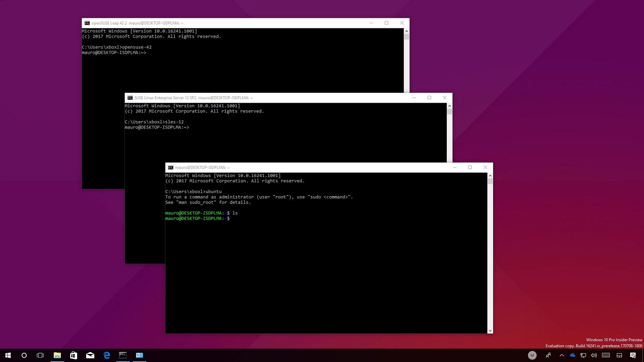This screenshot has width=644, height=362.
Task: Click the Cortana search button
Action: [23, 355]
